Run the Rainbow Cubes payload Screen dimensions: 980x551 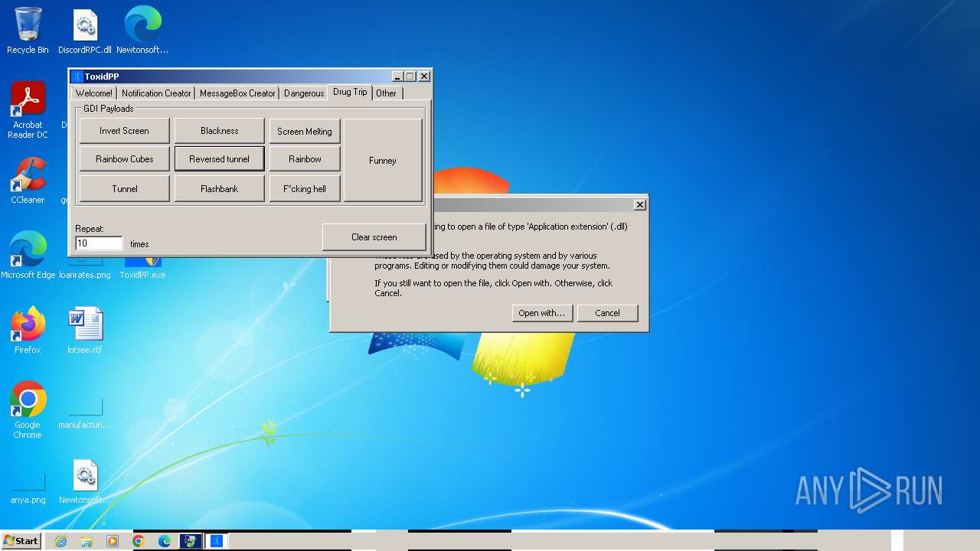[124, 159]
